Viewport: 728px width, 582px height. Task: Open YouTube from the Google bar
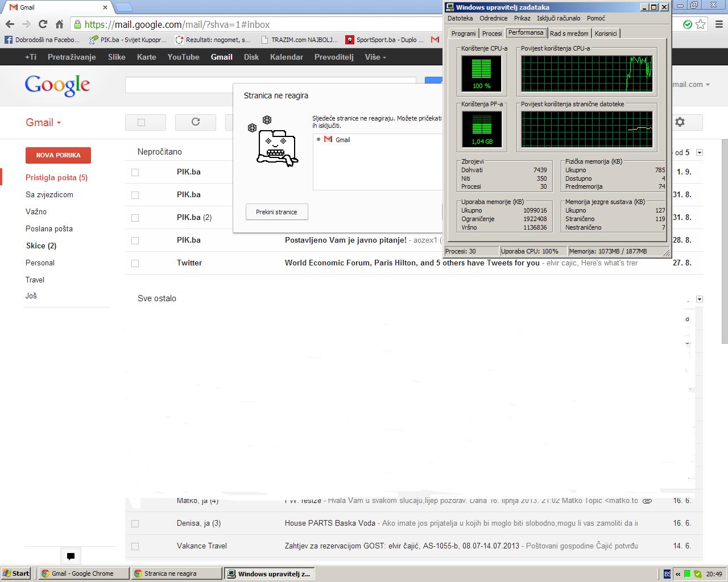point(183,57)
